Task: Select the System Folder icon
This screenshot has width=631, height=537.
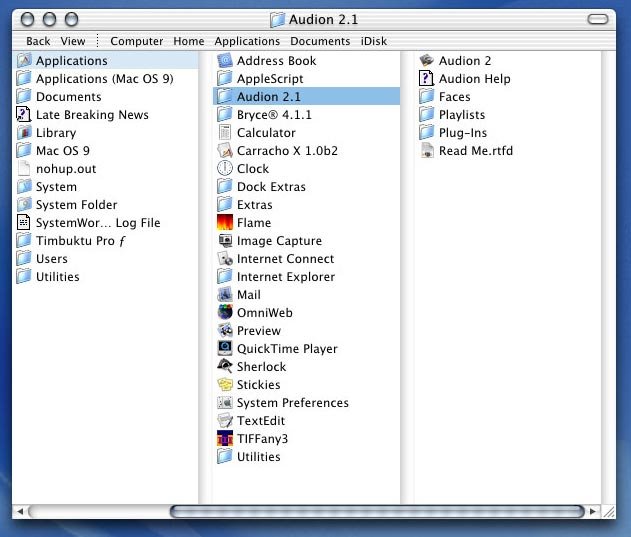Action: point(23,204)
